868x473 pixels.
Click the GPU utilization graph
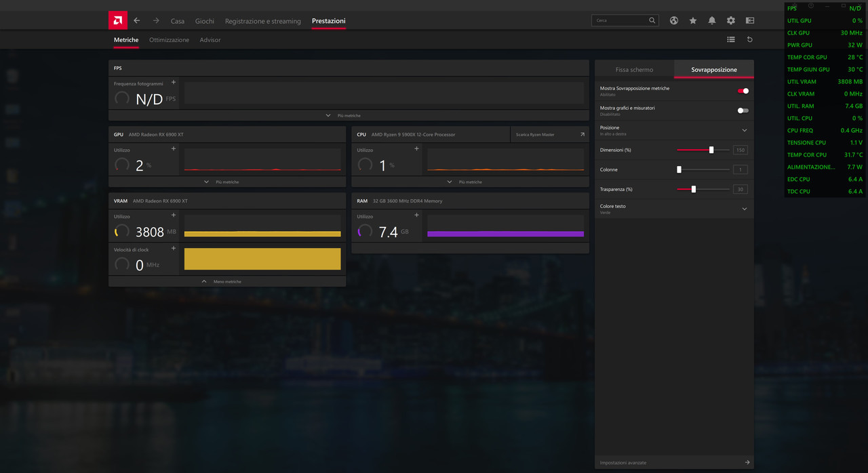(262, 159)
